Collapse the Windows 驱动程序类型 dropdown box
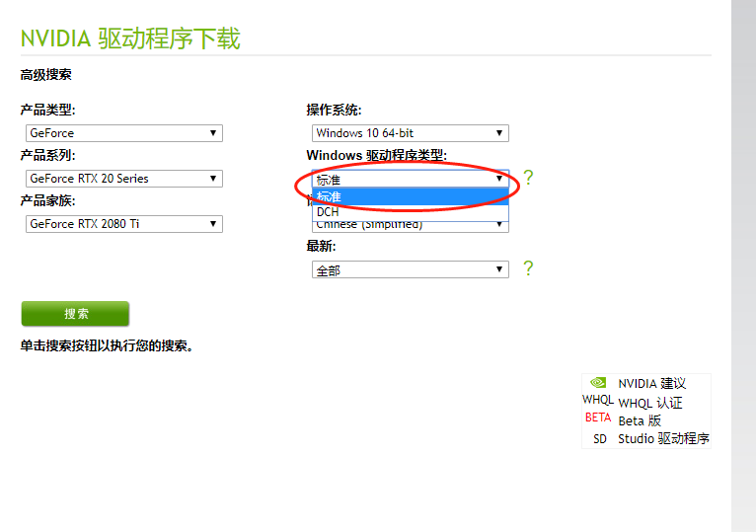Viewport: 756px width, 532px height. click(410, 180)
